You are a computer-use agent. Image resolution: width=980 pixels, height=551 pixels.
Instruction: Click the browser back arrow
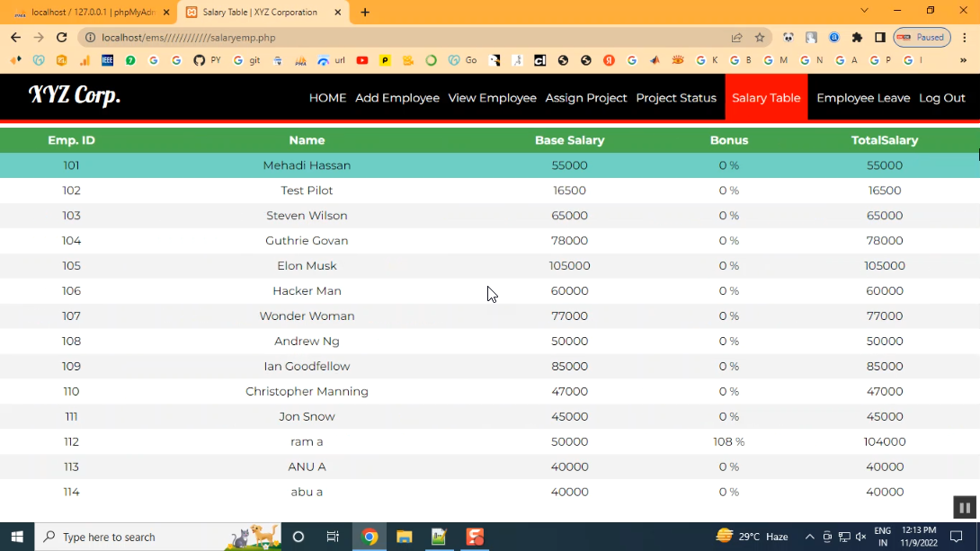15,38
